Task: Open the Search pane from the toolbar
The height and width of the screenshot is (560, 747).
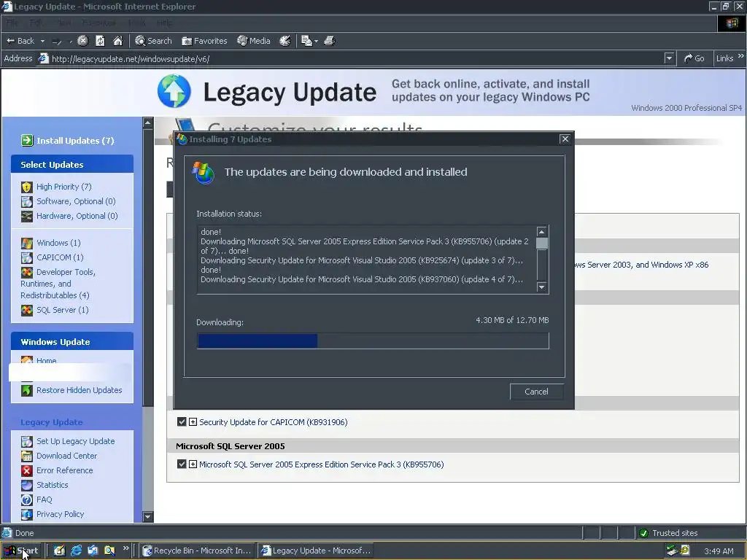Action: coord(153,41)
